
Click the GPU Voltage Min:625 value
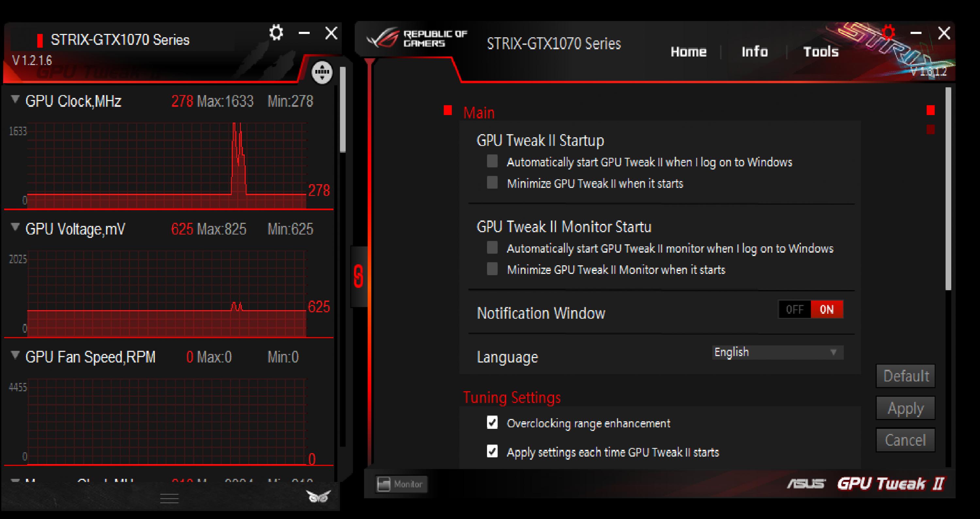[x=290, y=229]
